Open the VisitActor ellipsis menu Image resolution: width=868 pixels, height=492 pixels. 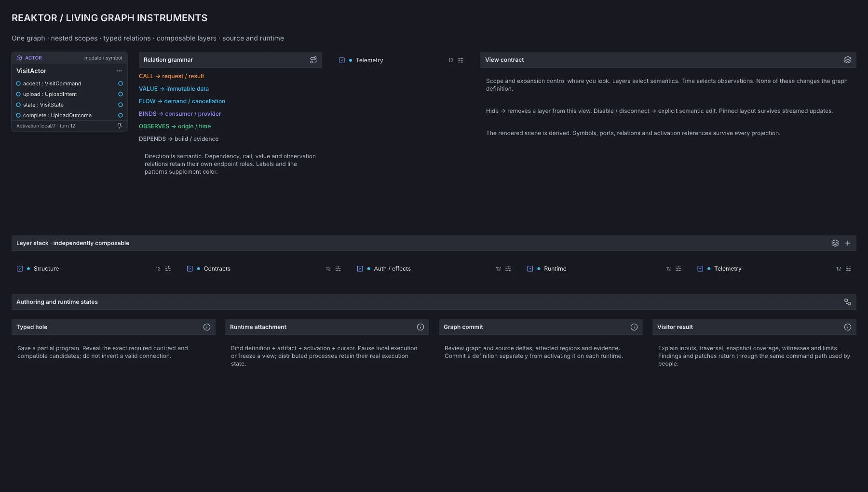(119, 71)
